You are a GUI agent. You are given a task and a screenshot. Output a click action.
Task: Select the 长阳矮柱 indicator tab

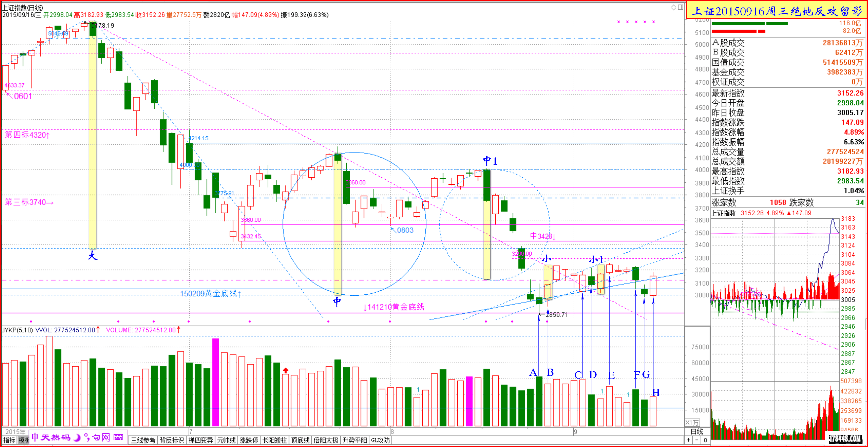275,440
